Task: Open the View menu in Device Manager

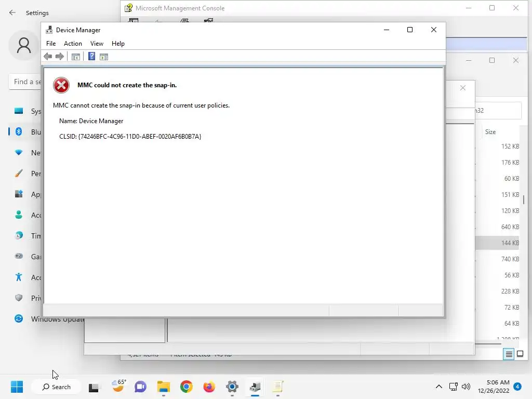Action: click(x=97, y=44)
